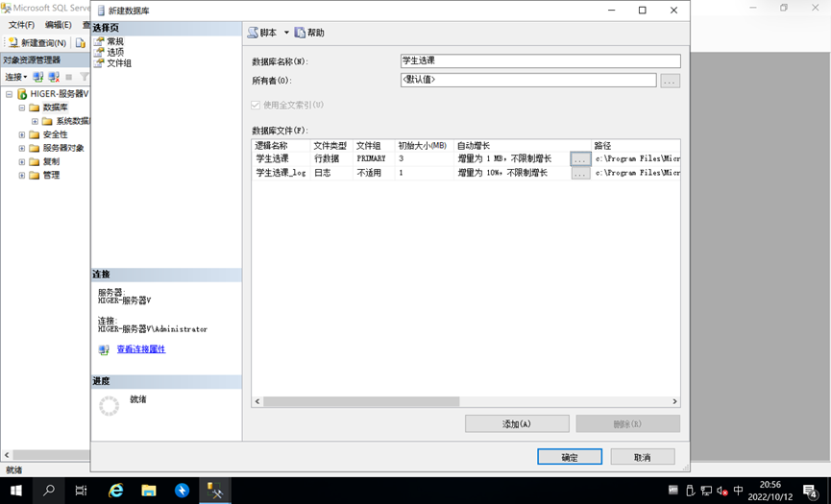Screen dimensions: 831x504
Task: Click the 数据库名称 input field
Action: click(541, 60)
